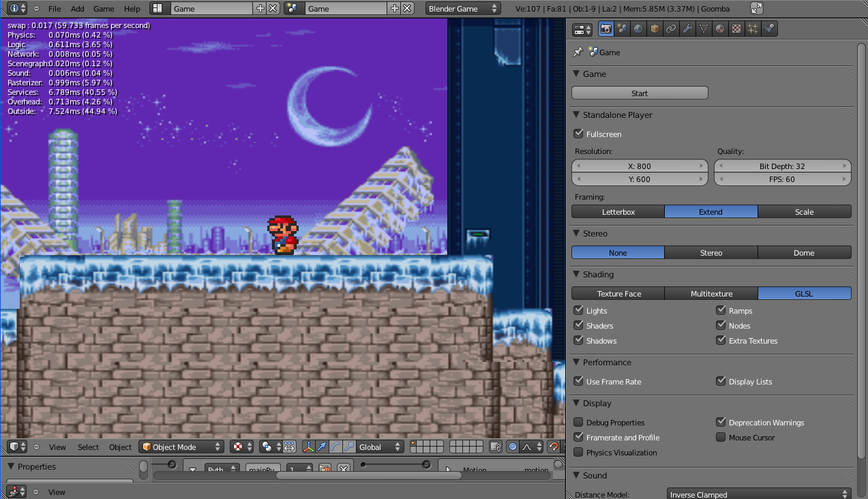Select Letterbox framing
Screen dimensions: 868x499
(618, 211)
